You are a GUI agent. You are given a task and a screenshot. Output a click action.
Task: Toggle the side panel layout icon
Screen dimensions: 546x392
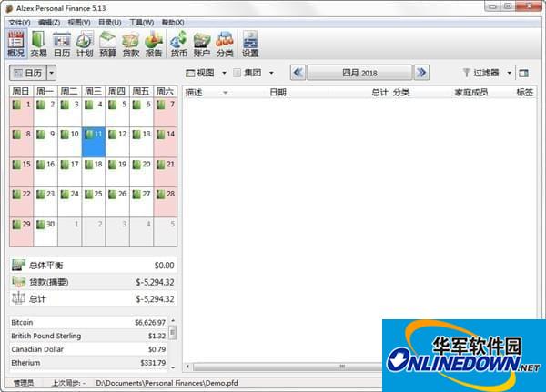pos(523,73)
